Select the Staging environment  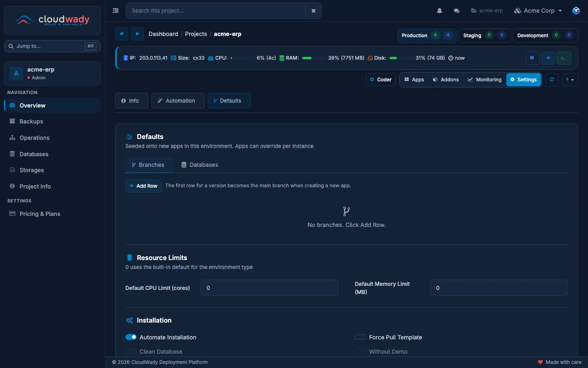[485, 35]
